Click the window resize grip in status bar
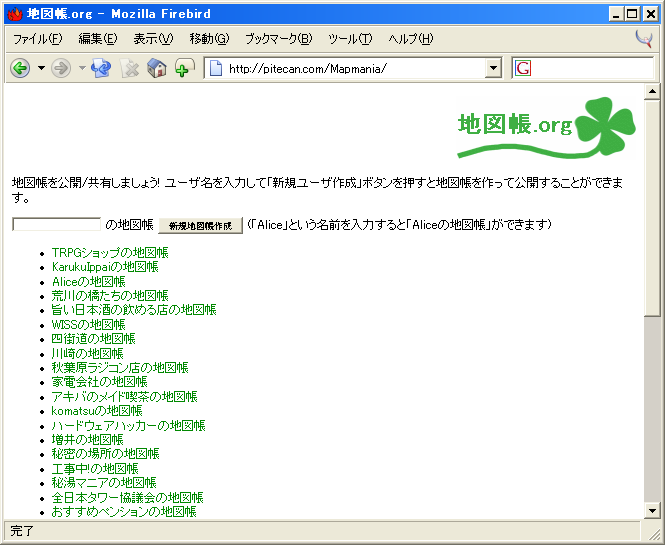The width and height of the screenshot is (665, 545). [654, 533]
